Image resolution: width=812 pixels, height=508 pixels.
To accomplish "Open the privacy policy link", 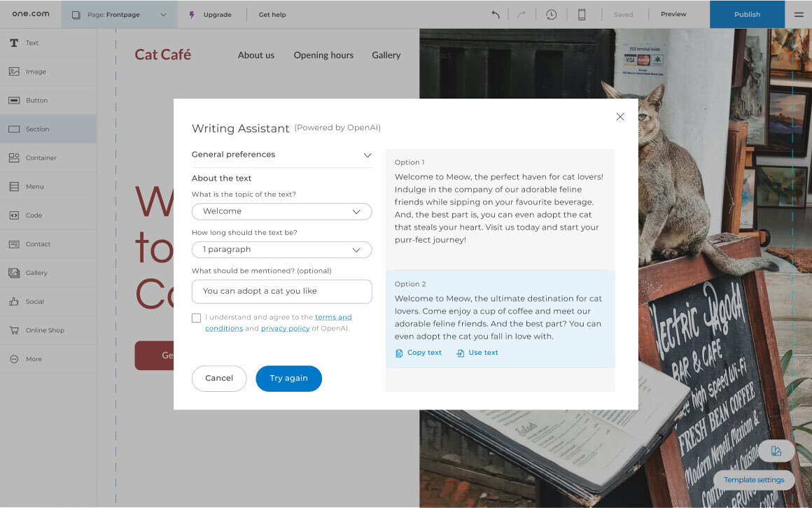I will (286, 328).
